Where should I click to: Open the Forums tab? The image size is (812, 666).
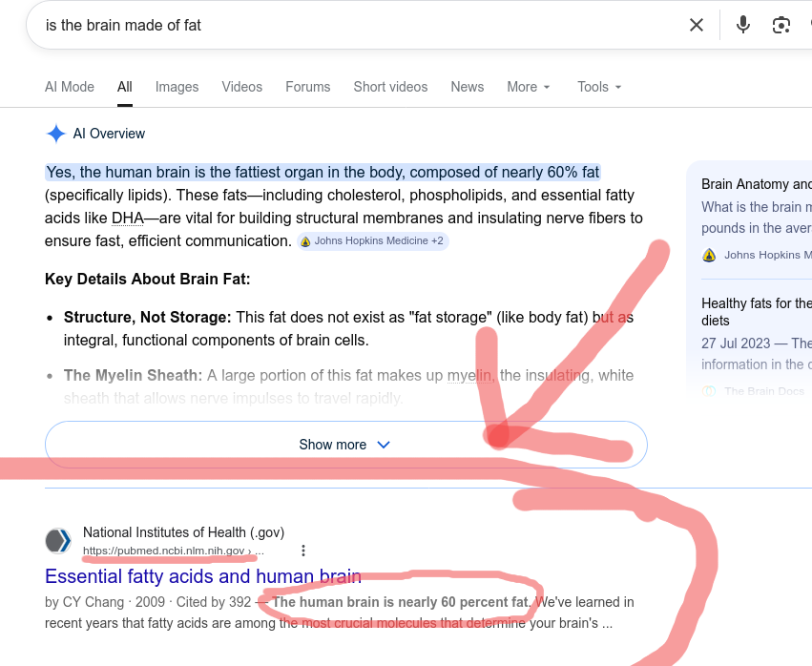308,87
